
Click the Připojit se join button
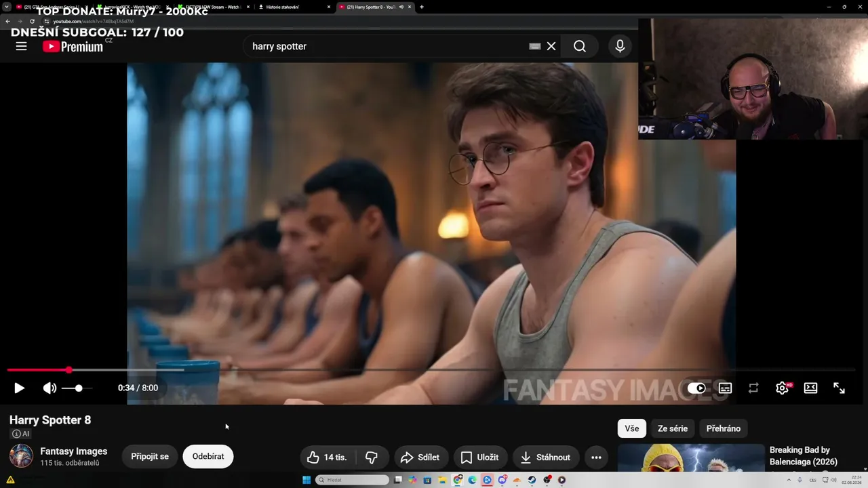click(x=150, y=457)
